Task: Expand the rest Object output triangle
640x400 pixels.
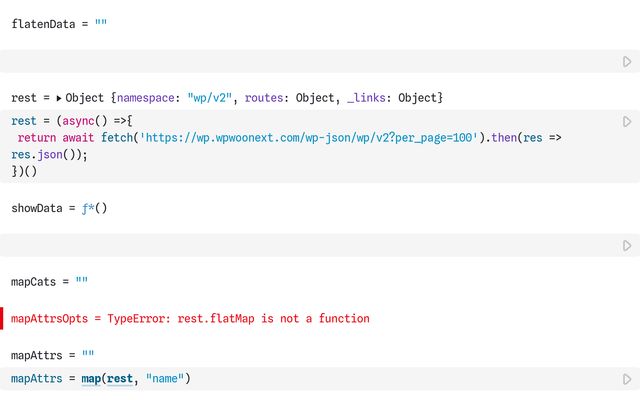Action: (59, 98)
